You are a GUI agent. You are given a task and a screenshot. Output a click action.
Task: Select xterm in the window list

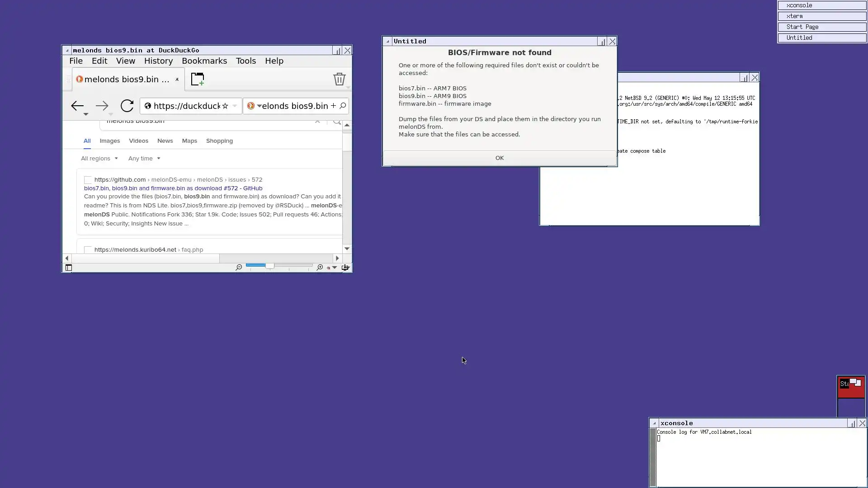tap(821, 16)
